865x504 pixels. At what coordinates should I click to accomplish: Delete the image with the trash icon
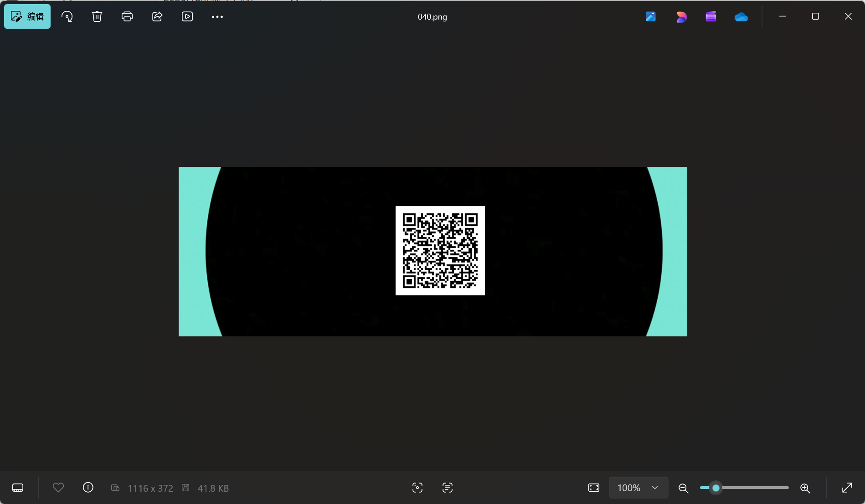pos(97,16)
